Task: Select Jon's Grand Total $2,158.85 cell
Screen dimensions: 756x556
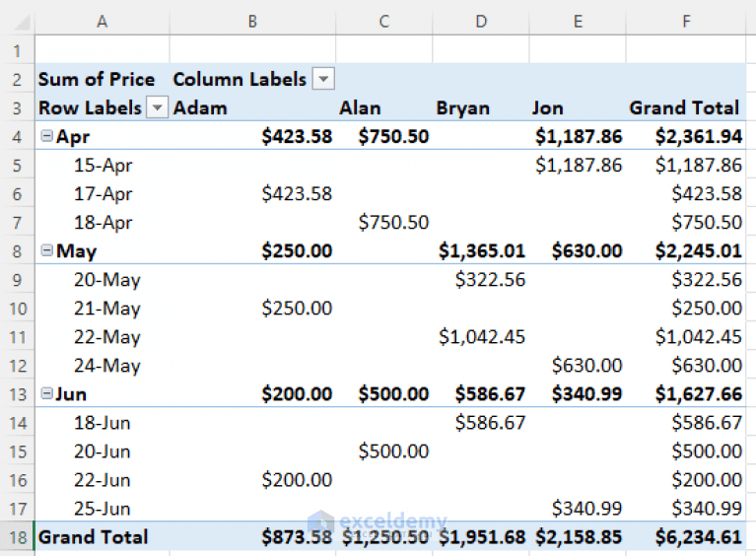Action: tap(578, 537)
